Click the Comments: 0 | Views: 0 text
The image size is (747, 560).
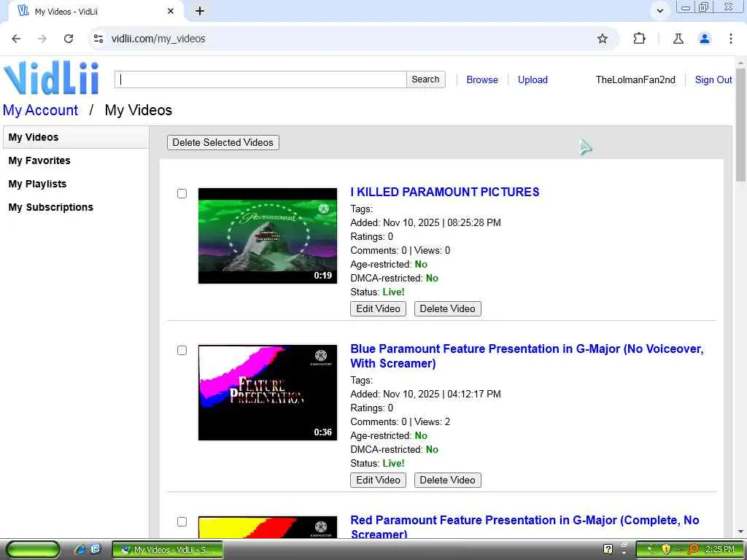(x=400, y=251)
